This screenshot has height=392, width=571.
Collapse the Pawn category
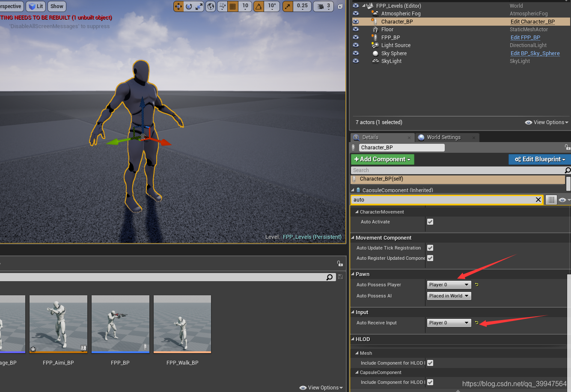pyautogui.click(x=353, y=274)
